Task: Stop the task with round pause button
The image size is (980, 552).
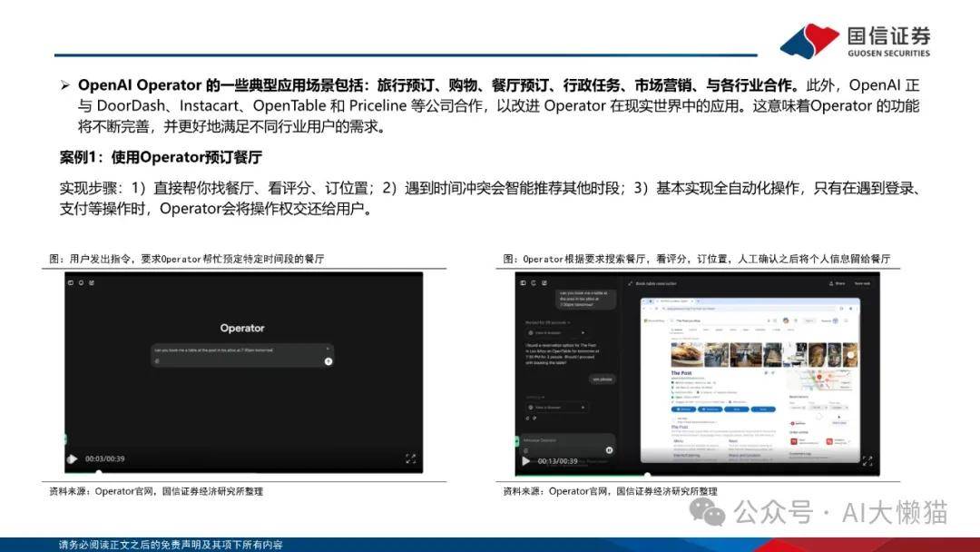Action: (609, 450)
